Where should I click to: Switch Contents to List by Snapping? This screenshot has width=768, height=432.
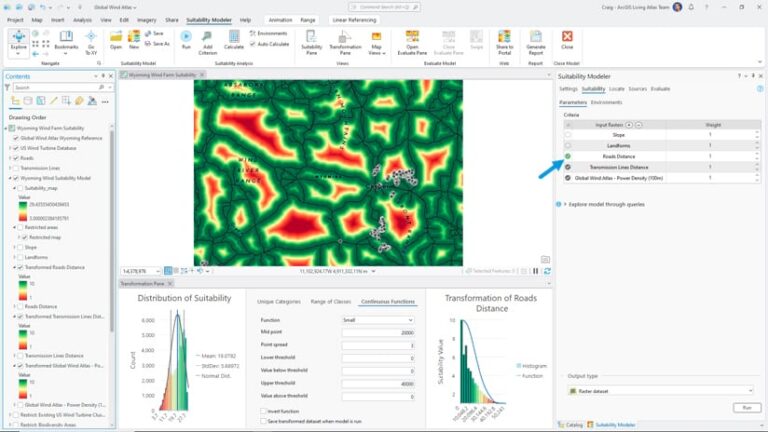pos(66,101)
